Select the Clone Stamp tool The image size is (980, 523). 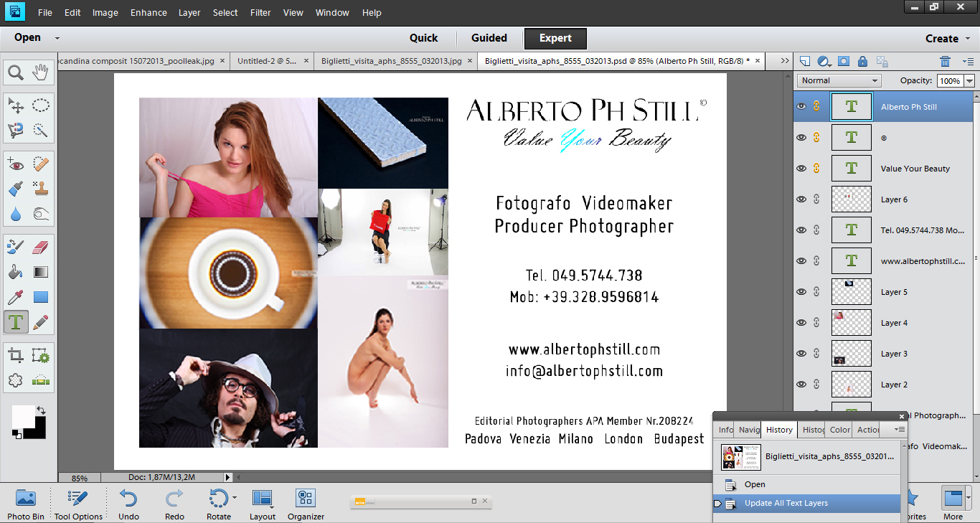tap(41, 189)
